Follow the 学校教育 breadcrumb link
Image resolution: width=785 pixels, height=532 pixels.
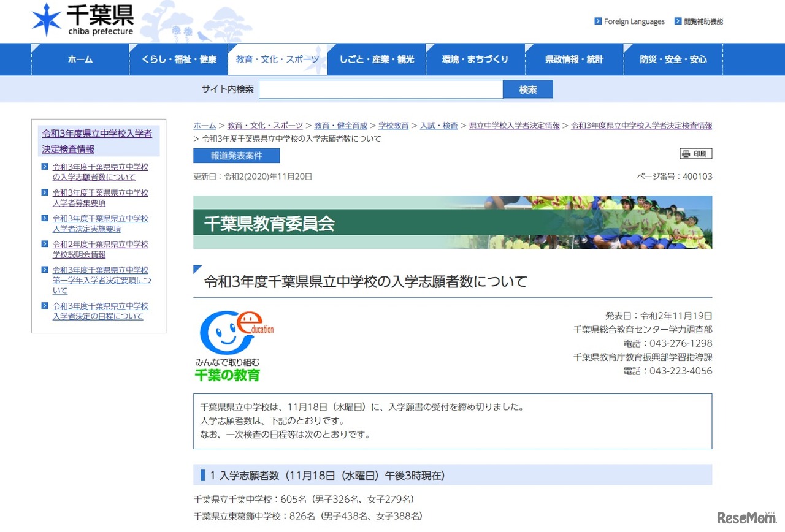point(394,125)
